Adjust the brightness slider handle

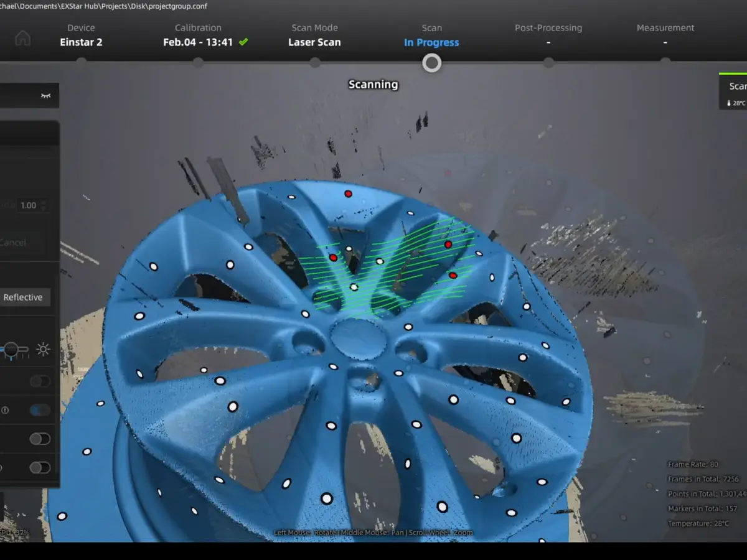point(12,350)
